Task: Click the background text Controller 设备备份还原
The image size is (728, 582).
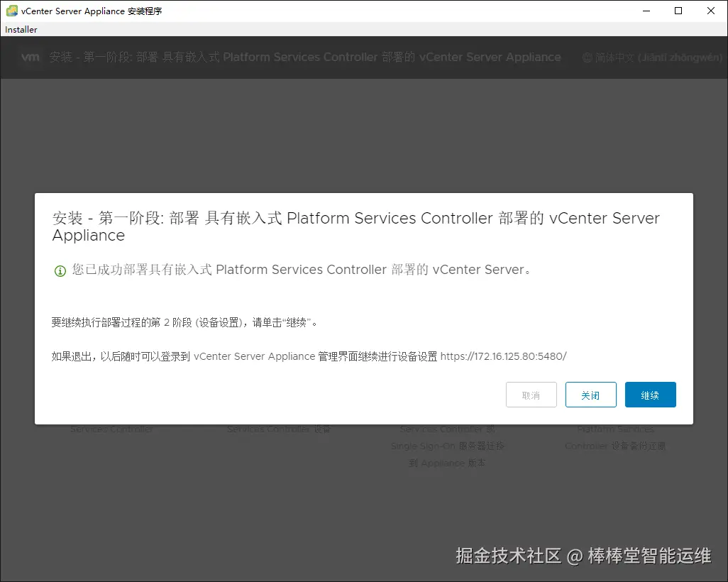Action: 615,446
